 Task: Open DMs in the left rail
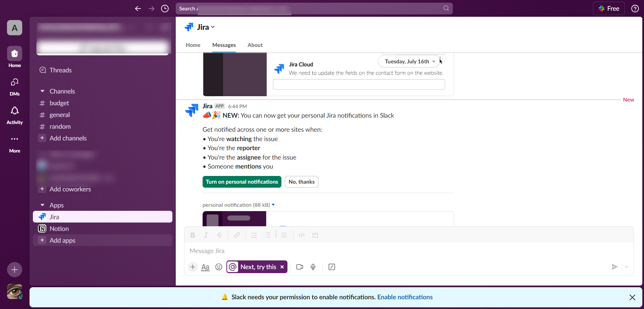[15, 86]
